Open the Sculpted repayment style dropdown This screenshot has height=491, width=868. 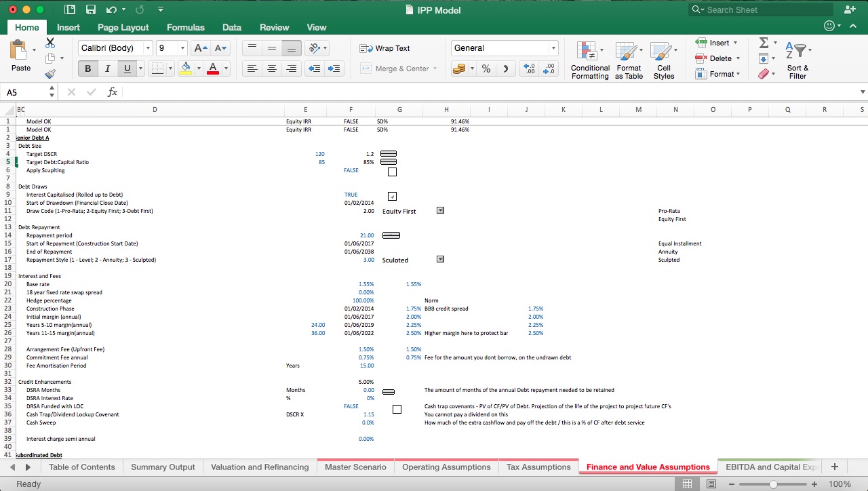[x=440, y=259]
